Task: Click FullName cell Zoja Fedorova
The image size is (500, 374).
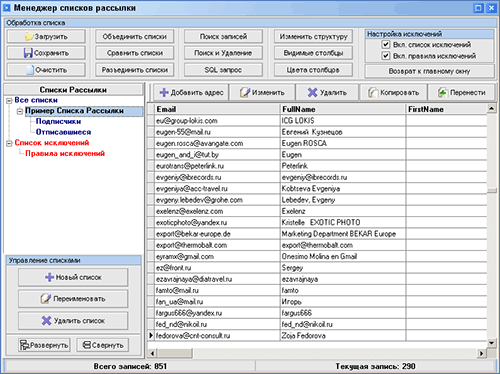Action: (x=343, y=336)
